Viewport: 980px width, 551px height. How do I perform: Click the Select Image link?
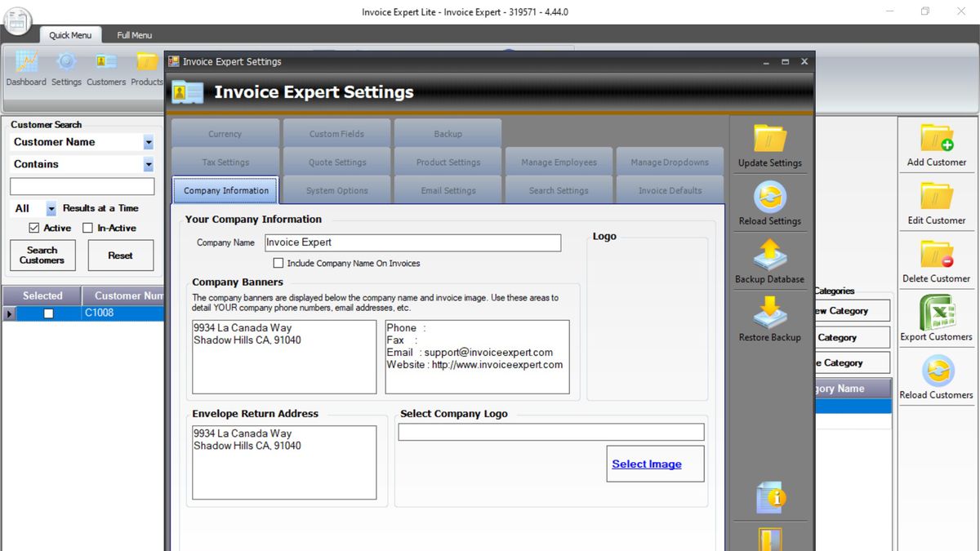coord(647,464)
